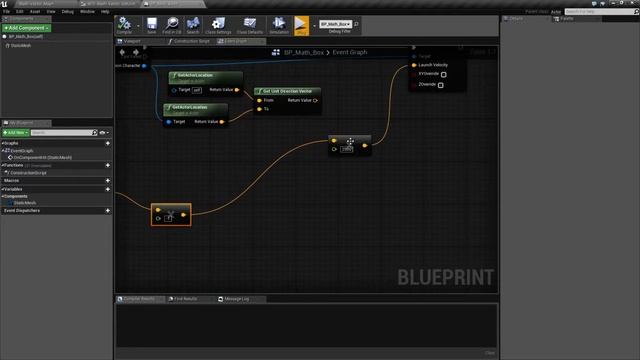
Task: Click Search For Help input field
Action: click(600, 12)
